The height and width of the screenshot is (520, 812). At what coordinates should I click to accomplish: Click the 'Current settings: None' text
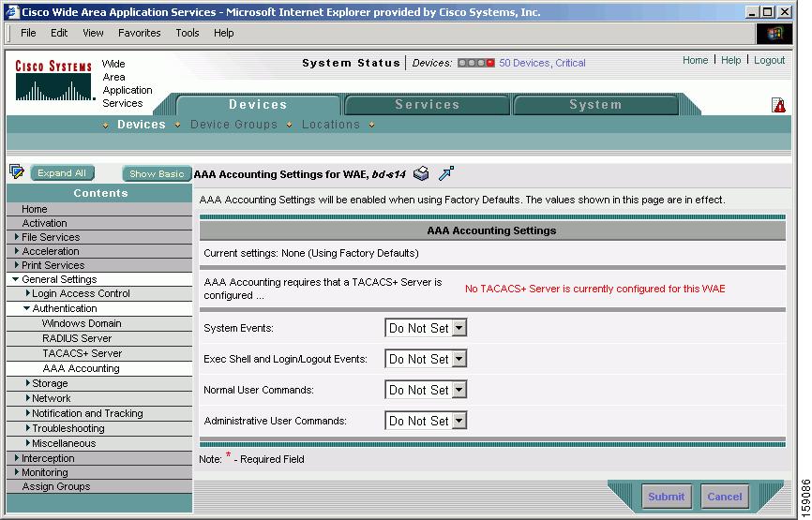310,253
